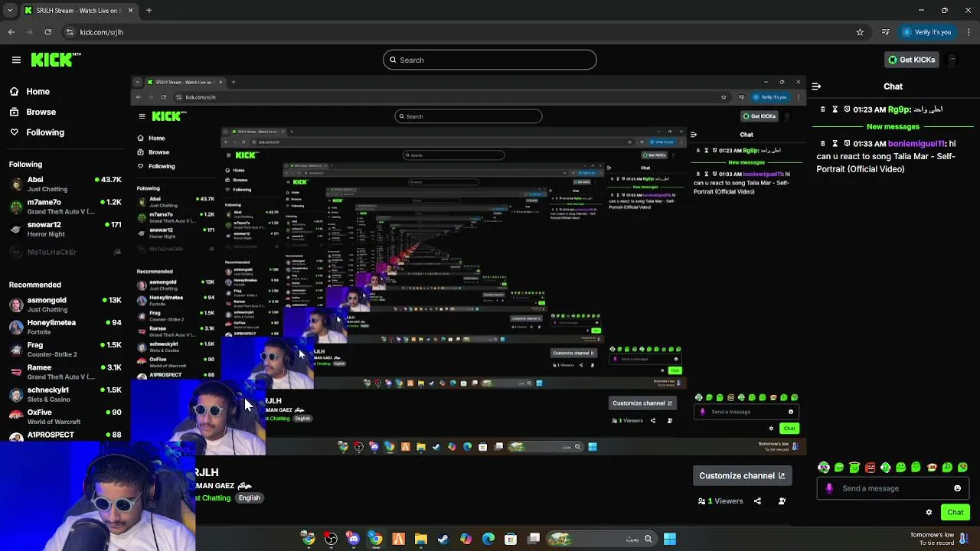Click the English language tag
Viewport: 980px width, 551px height.
[x=249, y=498]
